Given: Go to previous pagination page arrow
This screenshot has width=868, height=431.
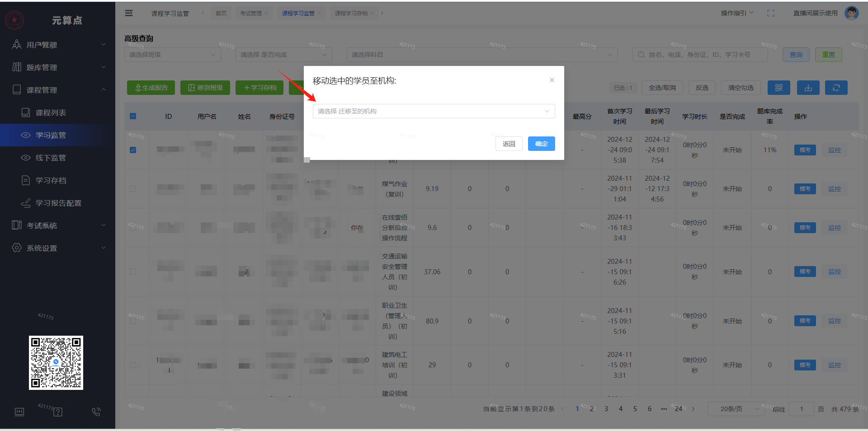Looking at the screenshot, I should [x=563, y=409].
